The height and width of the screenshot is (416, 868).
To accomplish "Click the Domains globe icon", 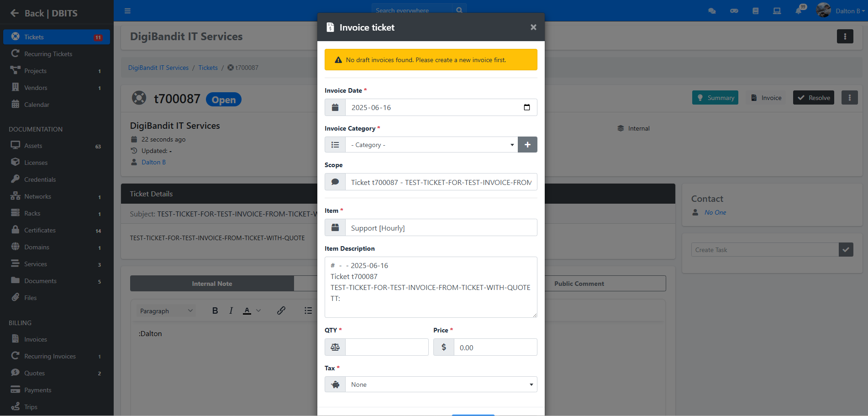I will pos(16,247).
